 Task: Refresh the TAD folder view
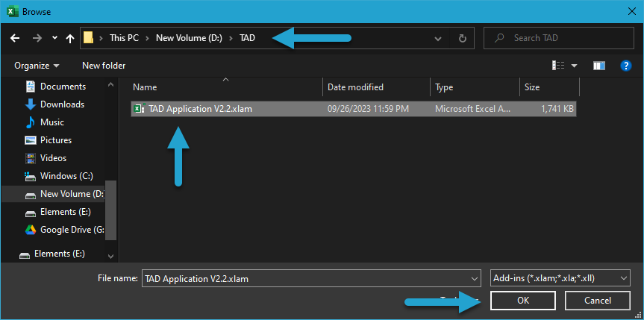(x=463, y=38)
